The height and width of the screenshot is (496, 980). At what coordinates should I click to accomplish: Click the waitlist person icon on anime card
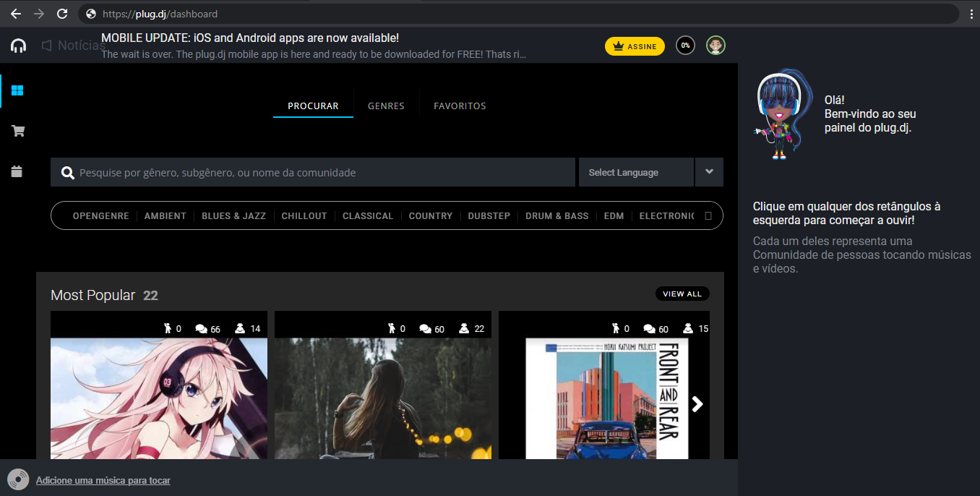(x=168, y=328)
